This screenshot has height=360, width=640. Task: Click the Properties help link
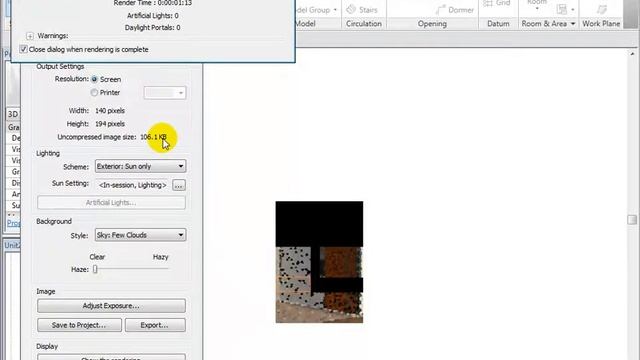pos(13,223)
